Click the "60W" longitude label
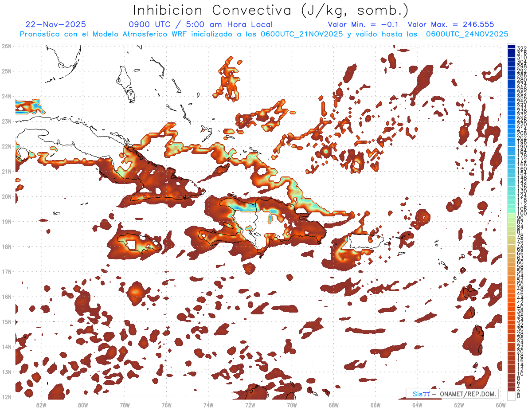 coord(501,405)
